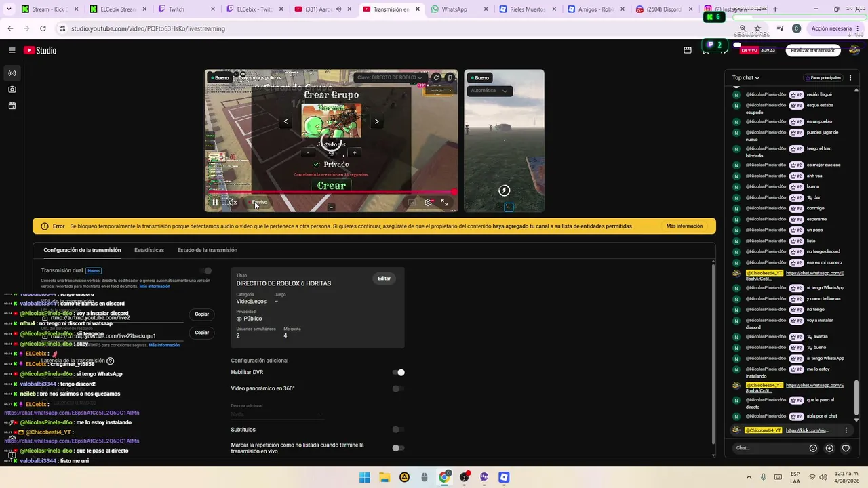Open the YouTube Studio hamburger menu
This screenshot has height=488, width=868.
pos(12,50)
